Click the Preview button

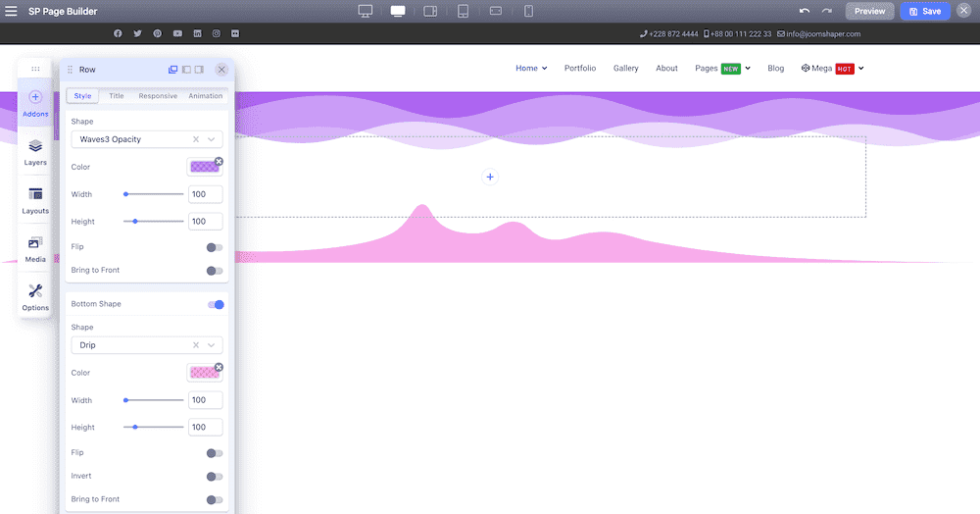869,11
